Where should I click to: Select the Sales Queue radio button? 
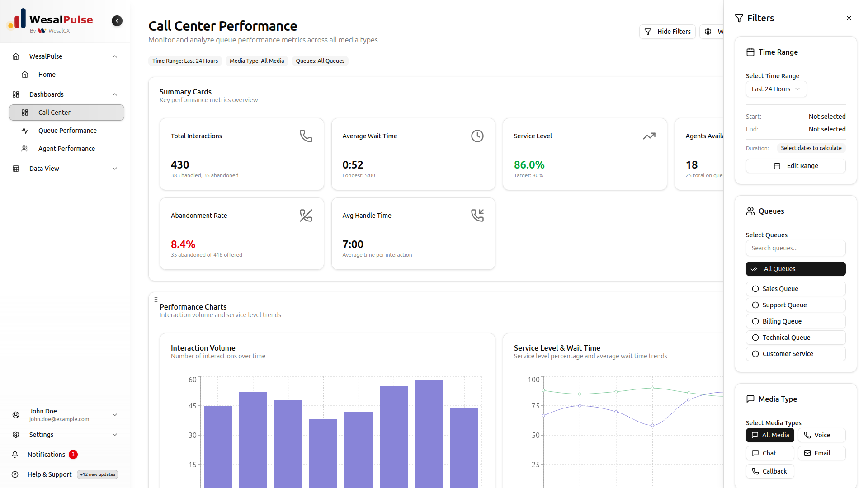click(755, 289)
